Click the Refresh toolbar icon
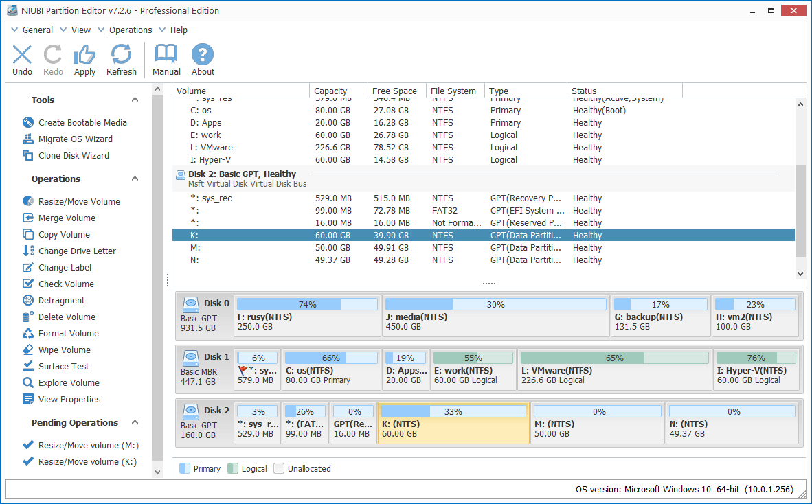 point(122,55)
